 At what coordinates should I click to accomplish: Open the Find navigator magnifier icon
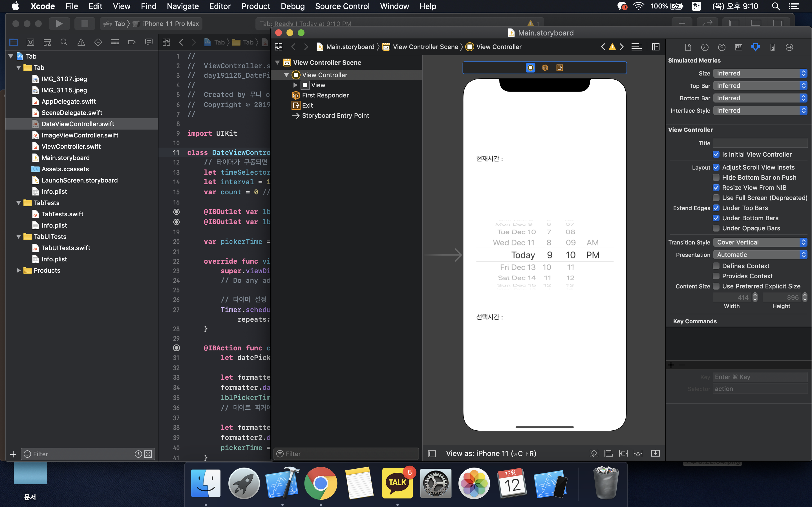click(x=64, y=42)
